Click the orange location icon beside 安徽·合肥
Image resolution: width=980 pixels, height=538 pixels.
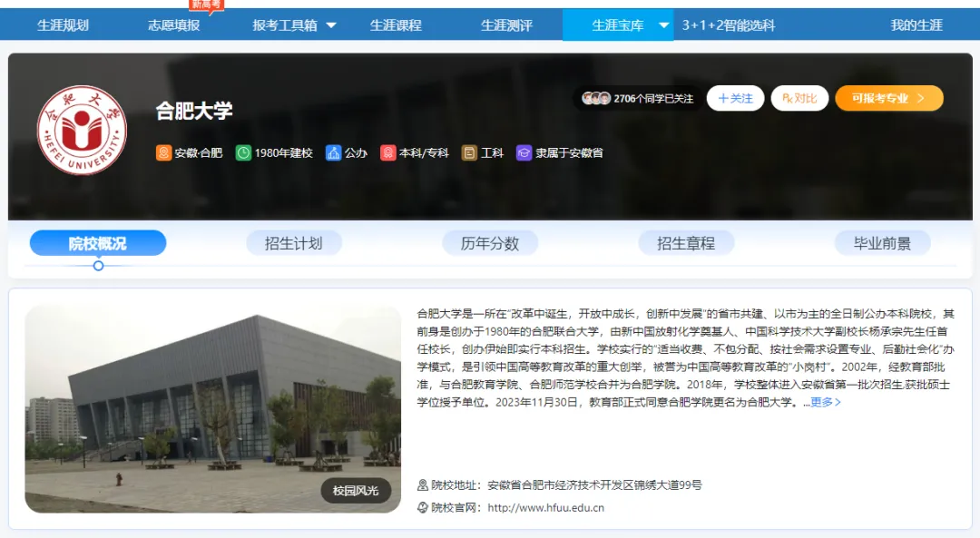(x=163, y=153)
